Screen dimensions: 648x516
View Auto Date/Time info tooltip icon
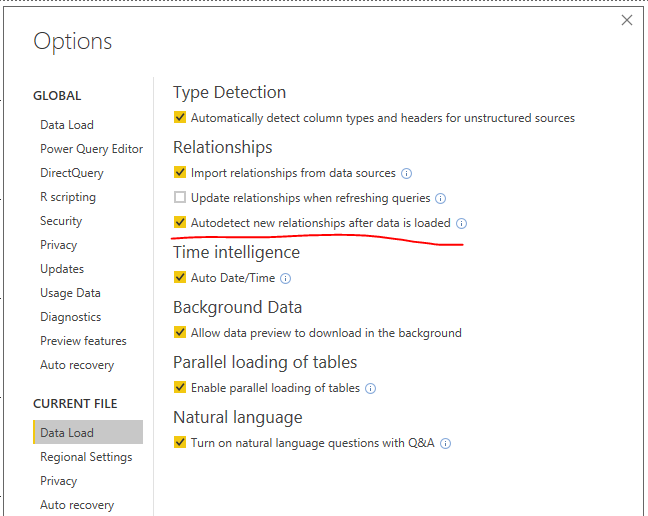click(x=286, y=278)
